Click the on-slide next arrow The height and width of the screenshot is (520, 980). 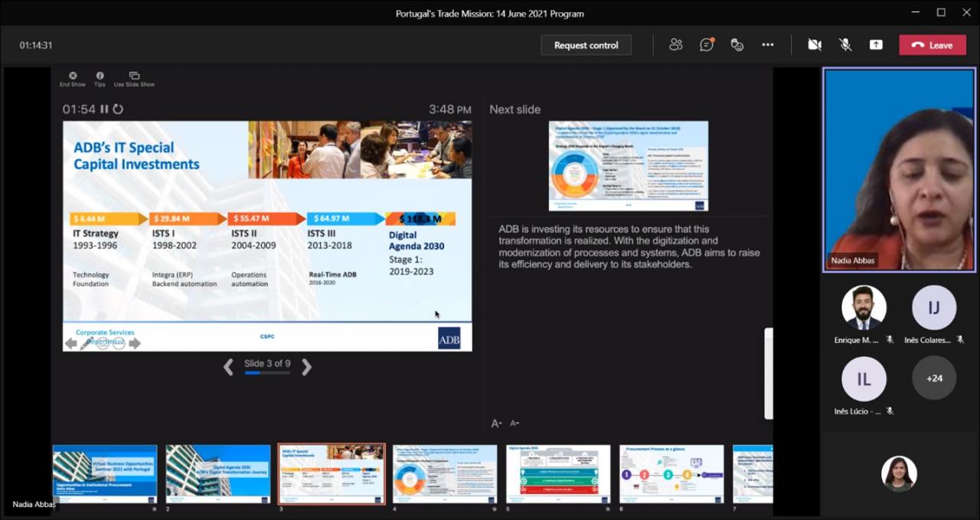[135, 344]
